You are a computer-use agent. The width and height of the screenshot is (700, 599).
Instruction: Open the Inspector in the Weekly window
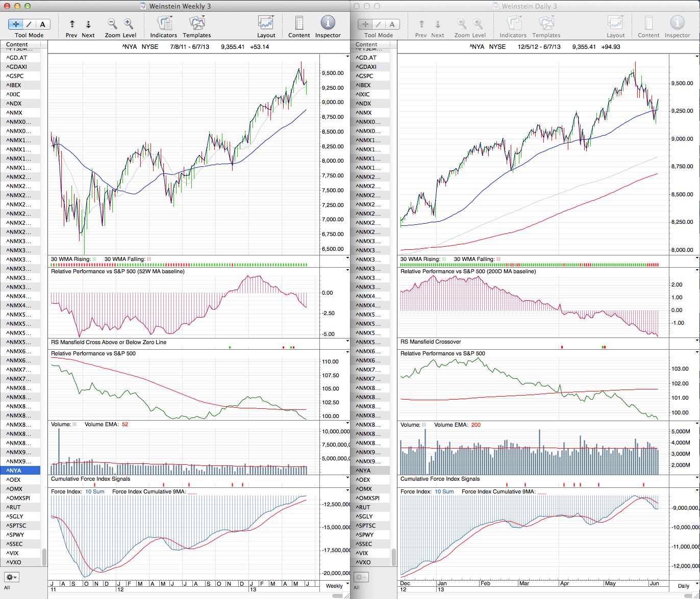(x=328, y=23)
